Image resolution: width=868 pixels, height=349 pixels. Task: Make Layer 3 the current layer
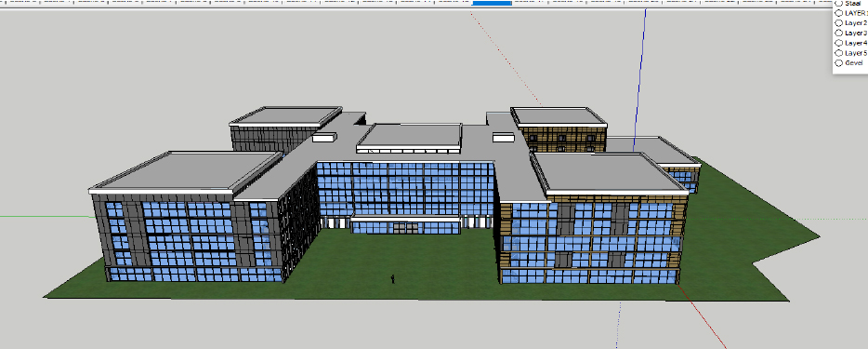tap(838, 33)
